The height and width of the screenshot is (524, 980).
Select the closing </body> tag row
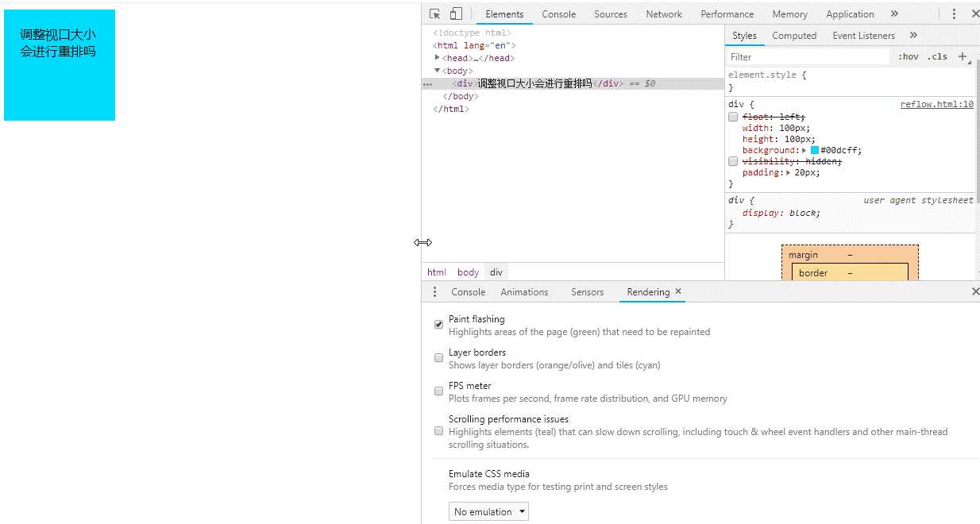459,96
